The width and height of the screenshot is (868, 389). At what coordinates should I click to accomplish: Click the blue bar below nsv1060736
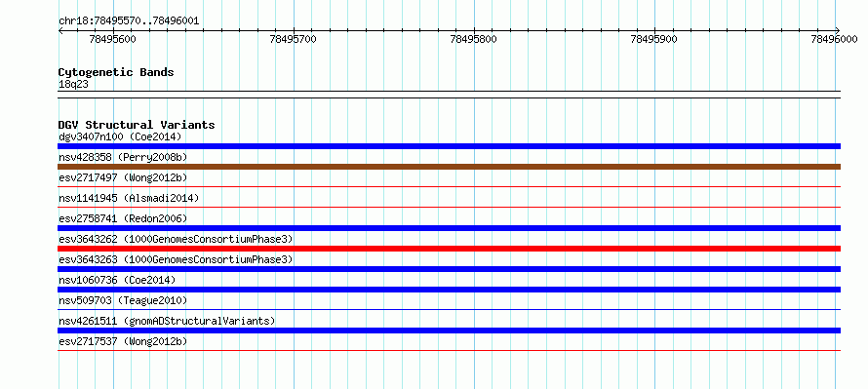(449, 290)
